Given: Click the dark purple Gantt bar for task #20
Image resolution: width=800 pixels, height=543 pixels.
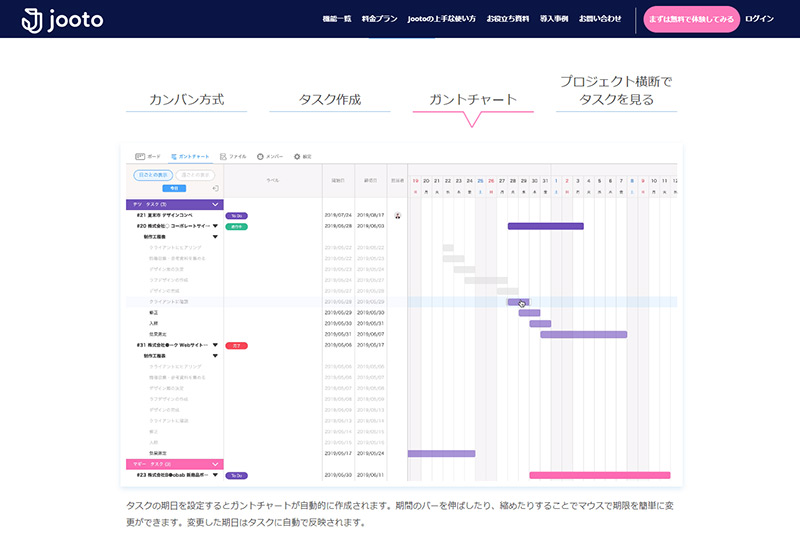Looking at the screenshot, I should tap(545, 226).
